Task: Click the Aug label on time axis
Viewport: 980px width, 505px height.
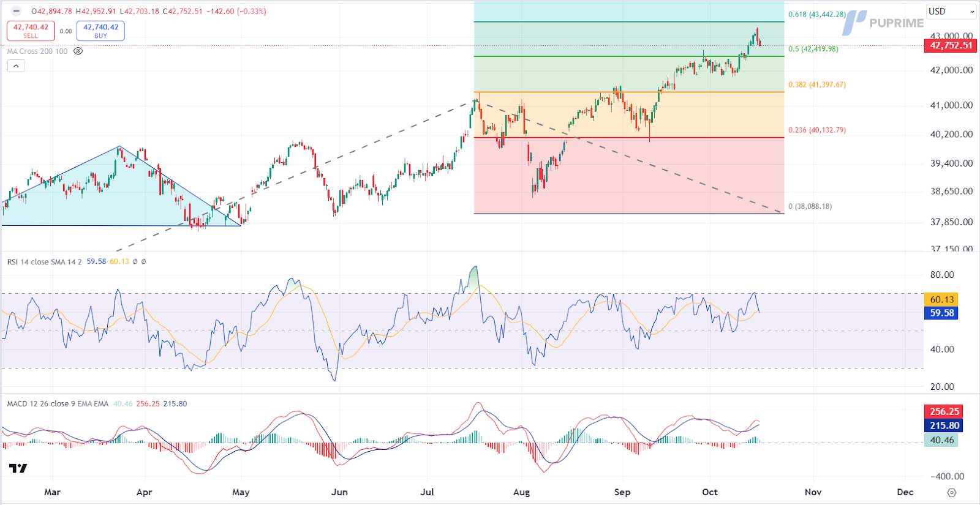Action: tap(521, 492)
